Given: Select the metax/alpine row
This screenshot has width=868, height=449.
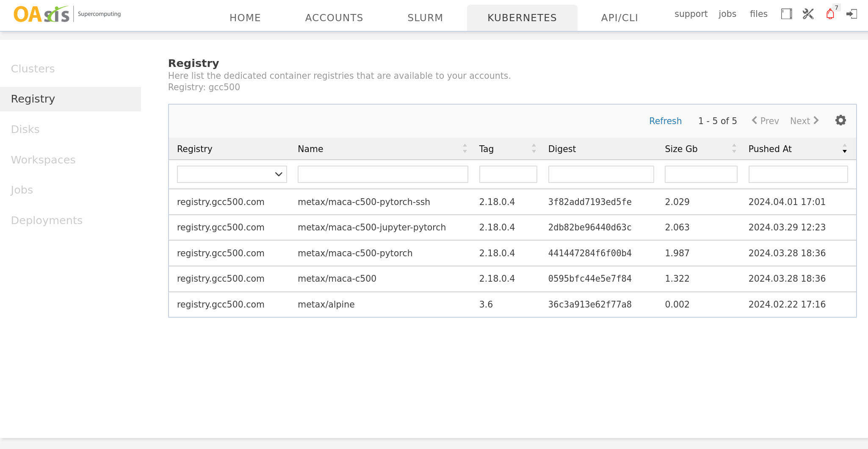Looking at the screenshot, I should tap(512, 305).
